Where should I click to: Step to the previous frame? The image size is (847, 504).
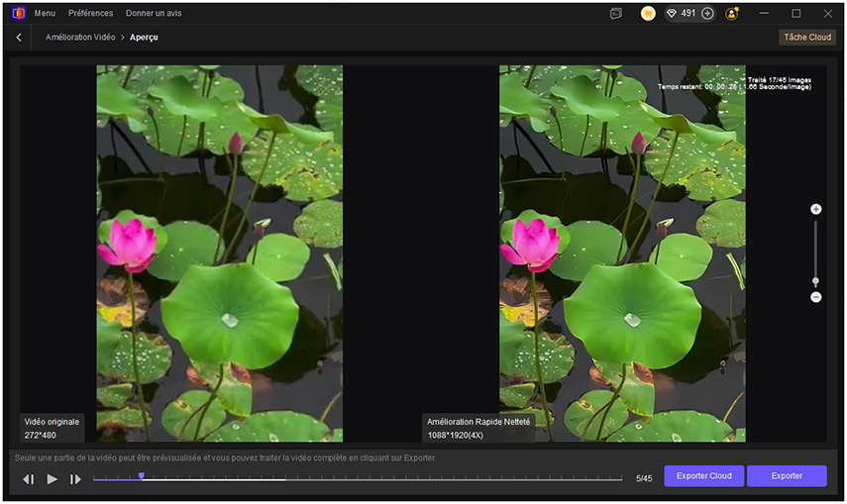29,479
